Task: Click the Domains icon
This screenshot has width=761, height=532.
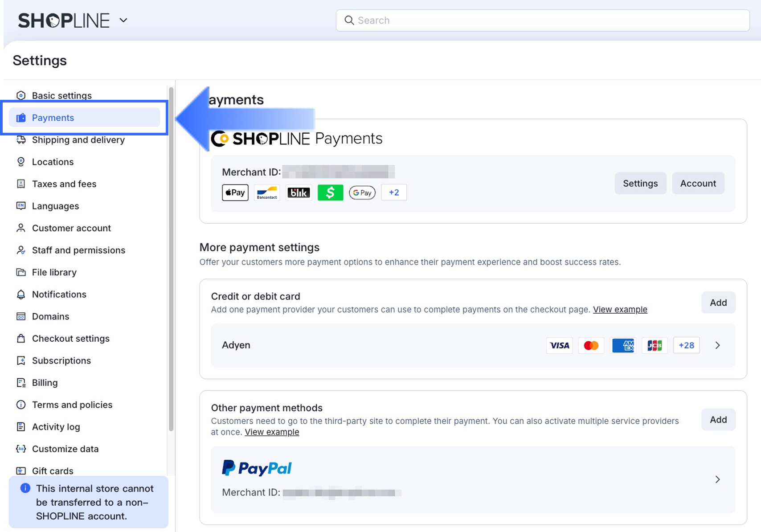Action: (21, 316)
